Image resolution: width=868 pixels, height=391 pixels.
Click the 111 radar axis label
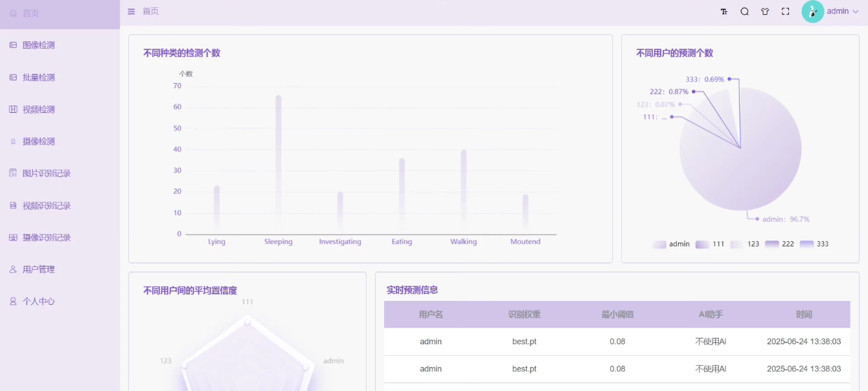pyautogui.click(x=247, y=302)
